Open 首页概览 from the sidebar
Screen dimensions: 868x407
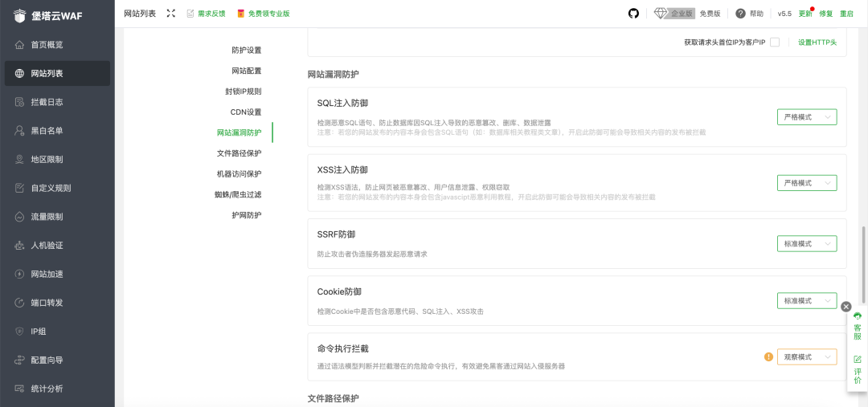[x=47, y=45]
